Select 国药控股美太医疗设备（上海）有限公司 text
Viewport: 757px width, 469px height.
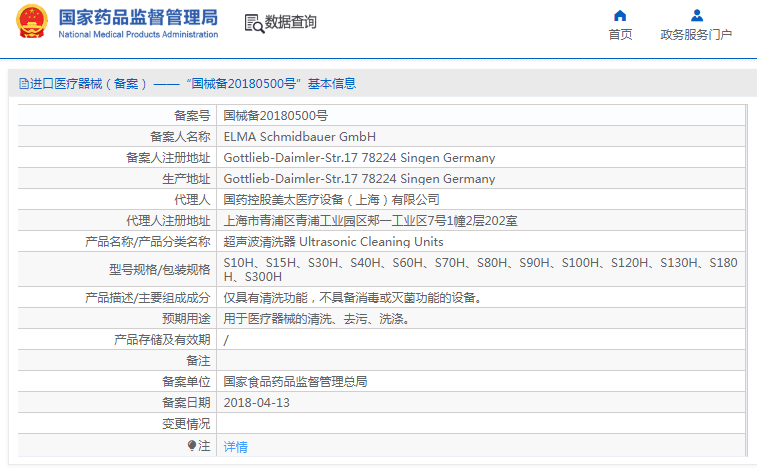[x=331, y=199]
